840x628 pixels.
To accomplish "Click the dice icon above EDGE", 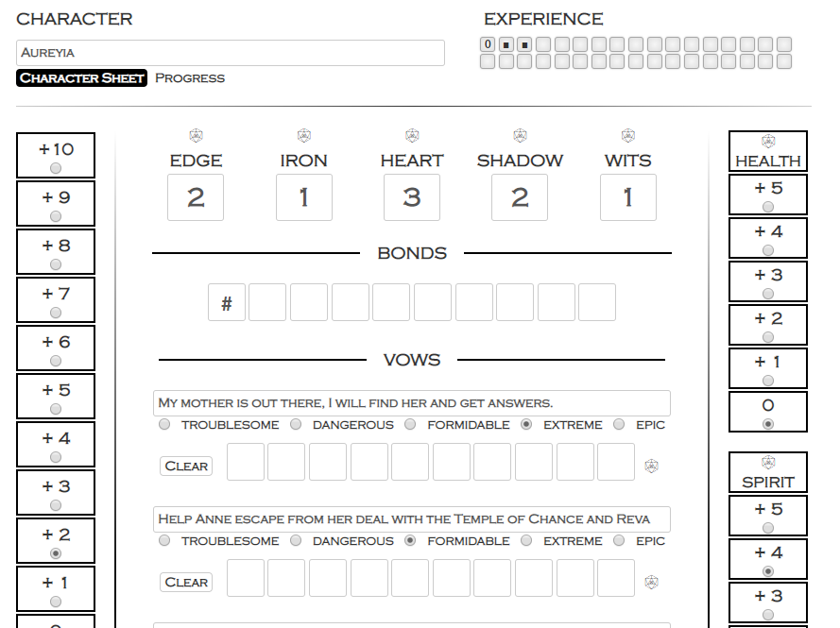I will click(x=196, y=134).
